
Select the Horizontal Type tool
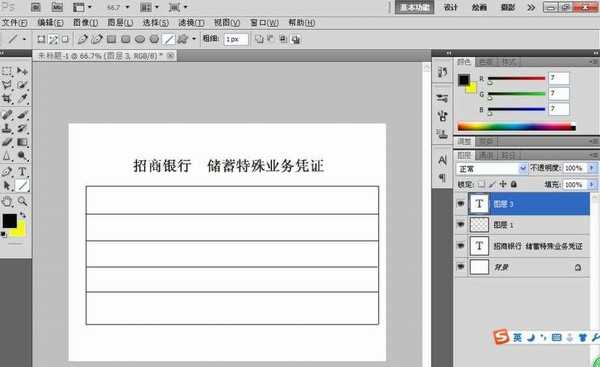22,171
